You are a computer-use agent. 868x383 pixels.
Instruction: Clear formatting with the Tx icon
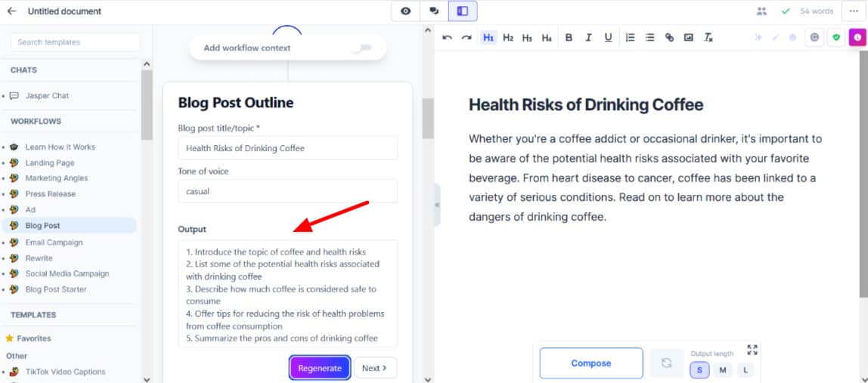(708, 37)
